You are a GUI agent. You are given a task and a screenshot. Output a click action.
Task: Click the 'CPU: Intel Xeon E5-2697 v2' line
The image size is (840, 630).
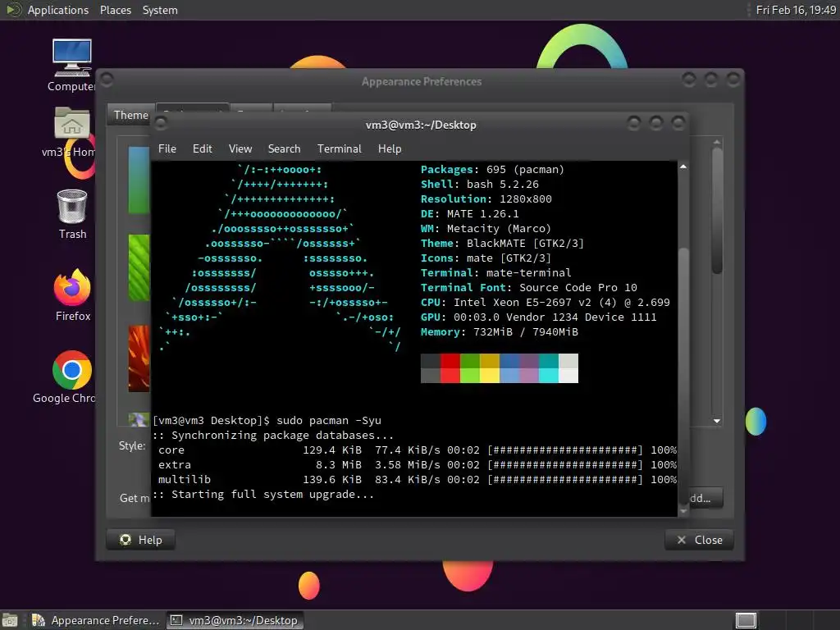point(546,303)
